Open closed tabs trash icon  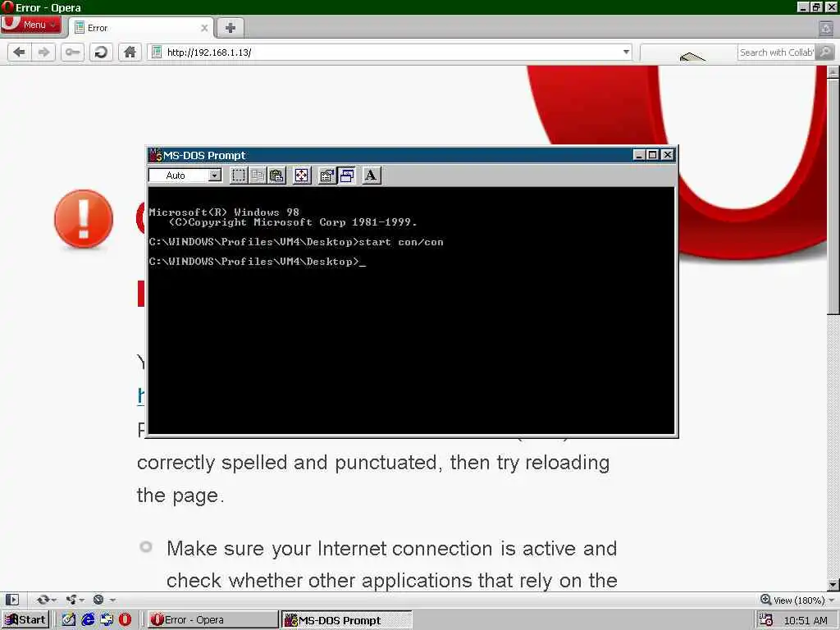825,28
